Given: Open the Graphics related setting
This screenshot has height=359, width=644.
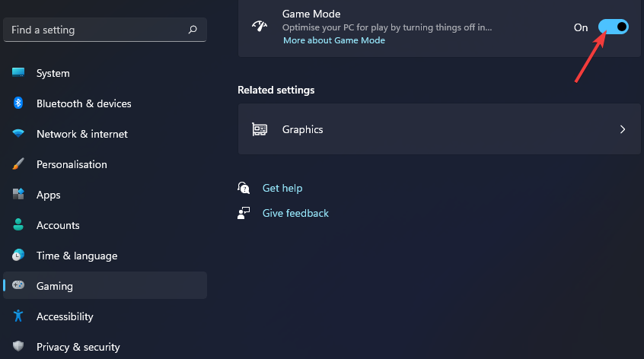Looking at the screenshot, I should (x=439, y=129).
